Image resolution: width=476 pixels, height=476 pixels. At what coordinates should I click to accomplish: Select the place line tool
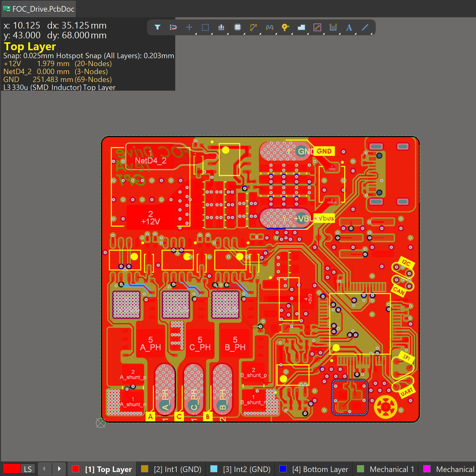(365, 27)
